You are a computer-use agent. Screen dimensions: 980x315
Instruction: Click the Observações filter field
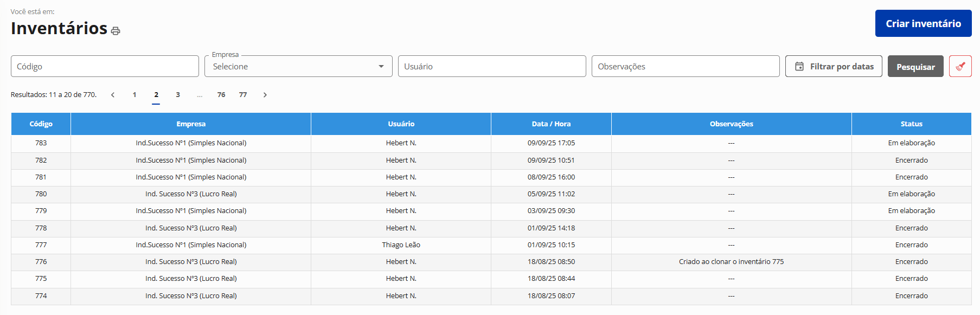coord(685,66)
